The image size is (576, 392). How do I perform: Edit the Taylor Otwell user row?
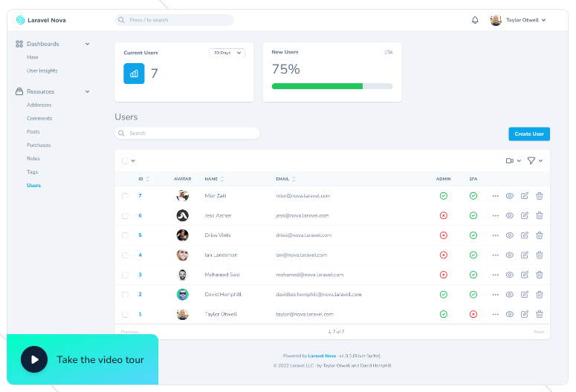(525, 314)
